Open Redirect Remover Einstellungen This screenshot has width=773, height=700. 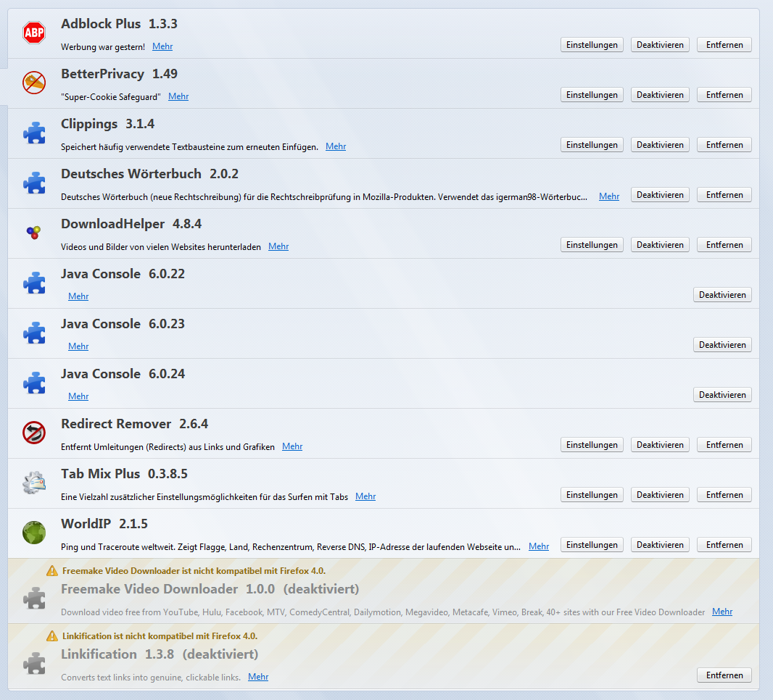[592, 445]
